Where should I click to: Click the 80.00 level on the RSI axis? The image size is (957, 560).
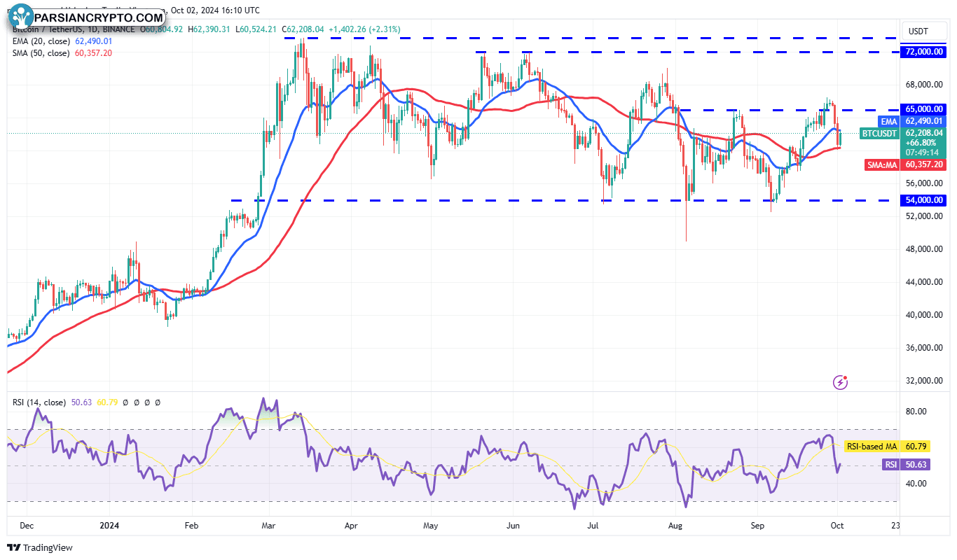[916, 412]
